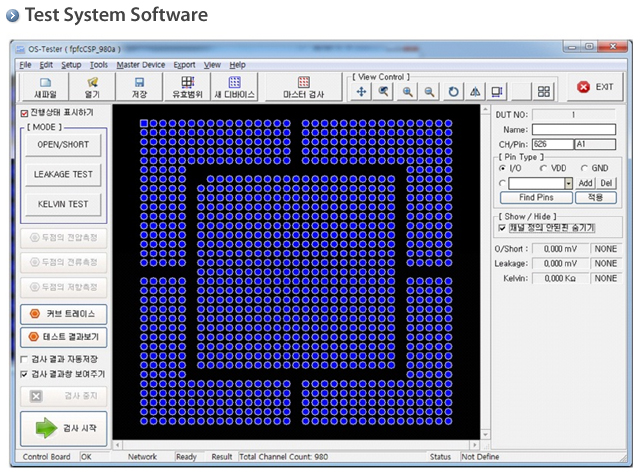Select VDD pin type radio

click(x=543, y=168)
